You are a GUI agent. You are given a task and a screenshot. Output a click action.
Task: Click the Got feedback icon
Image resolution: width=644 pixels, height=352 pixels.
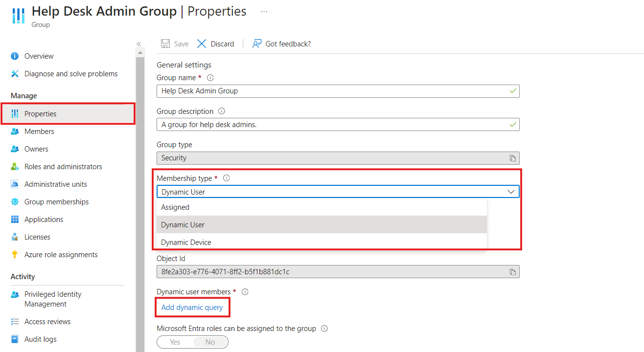257,44
